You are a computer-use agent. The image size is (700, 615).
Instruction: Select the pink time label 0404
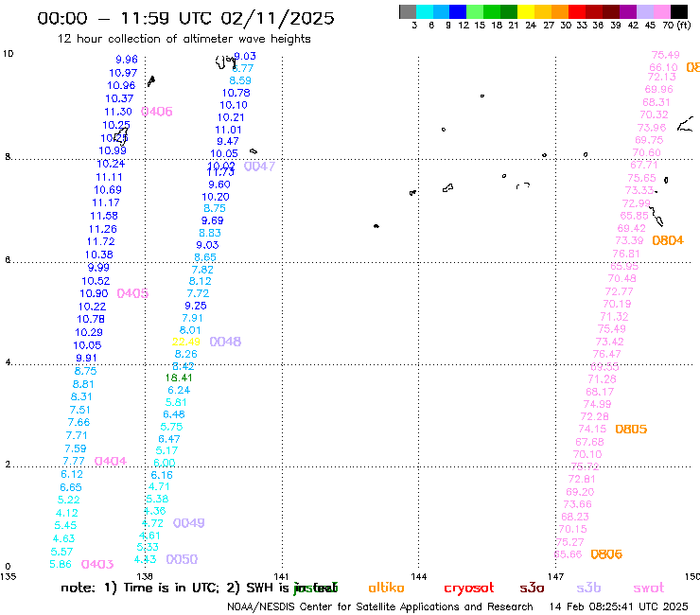tap(111, 461)
